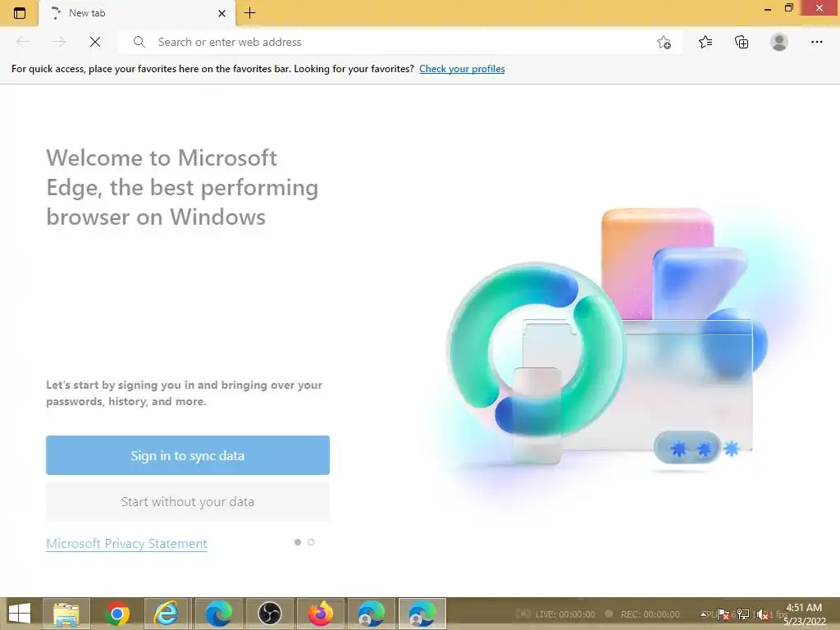
Task: Open the Action Center flag icon
Action: (x=723, y=614)
